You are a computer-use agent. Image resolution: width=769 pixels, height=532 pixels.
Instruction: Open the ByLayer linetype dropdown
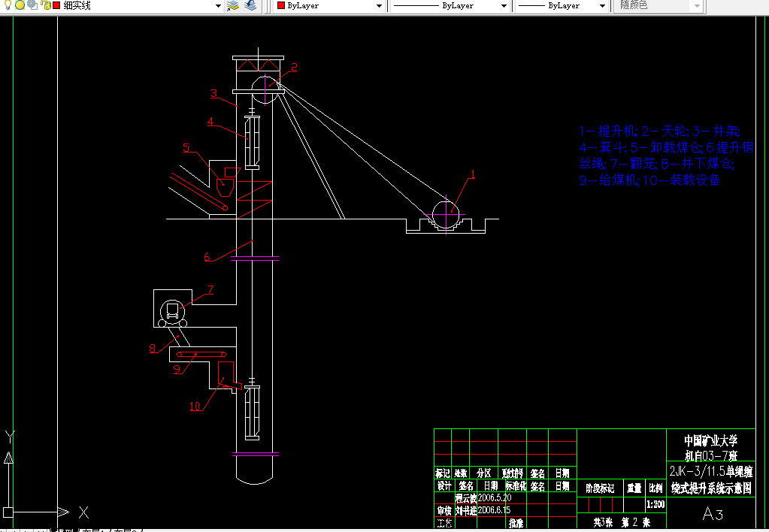click(504, 6)
